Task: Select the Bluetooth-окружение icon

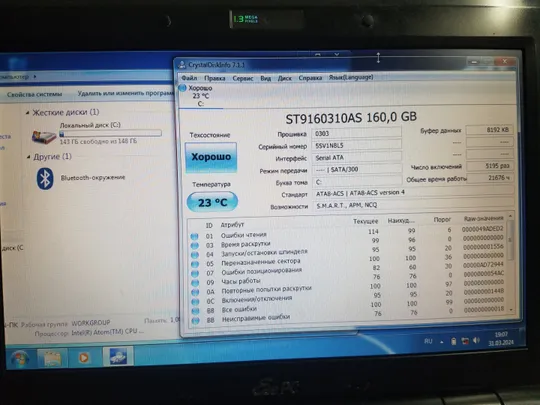Action: point(45,178)
